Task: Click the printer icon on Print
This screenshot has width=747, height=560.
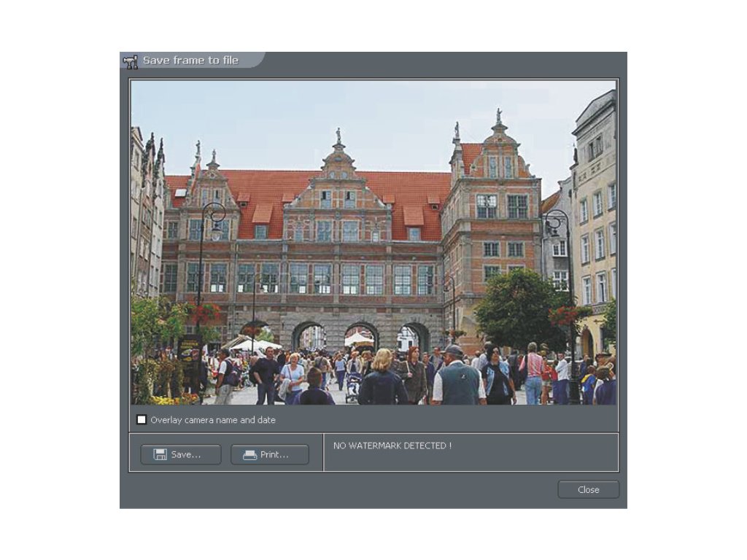Action: pos(249,454)
